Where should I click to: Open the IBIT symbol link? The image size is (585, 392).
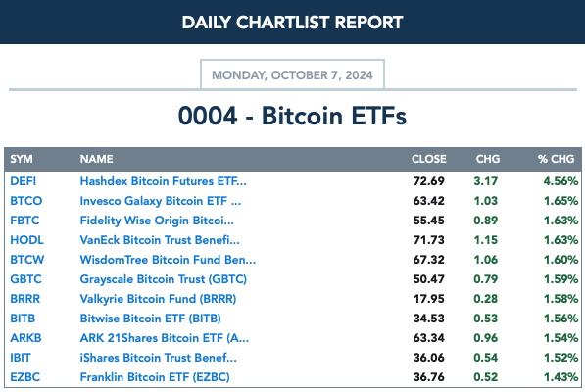[21, 358]
